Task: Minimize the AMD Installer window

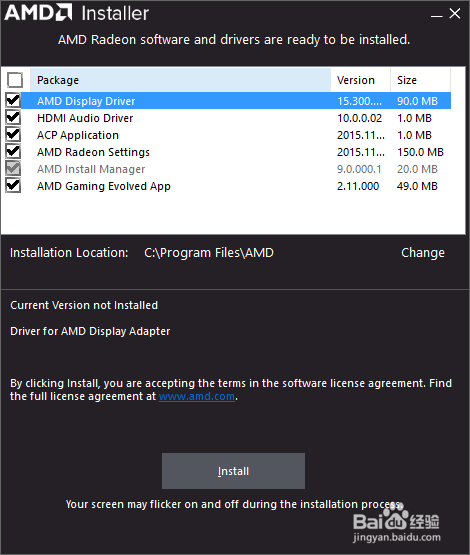Action: (436, 15)
